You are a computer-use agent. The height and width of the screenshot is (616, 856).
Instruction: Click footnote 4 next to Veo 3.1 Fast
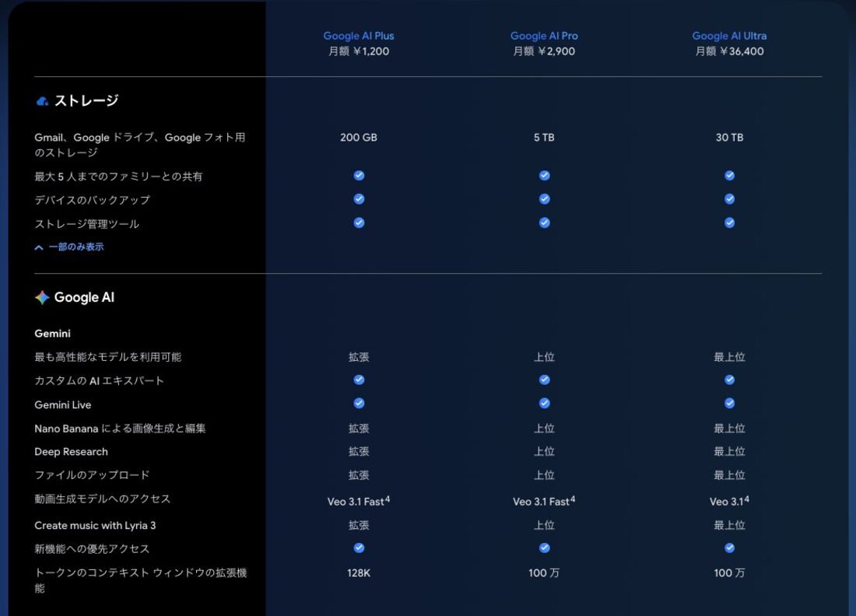click(x=386, y=498)
